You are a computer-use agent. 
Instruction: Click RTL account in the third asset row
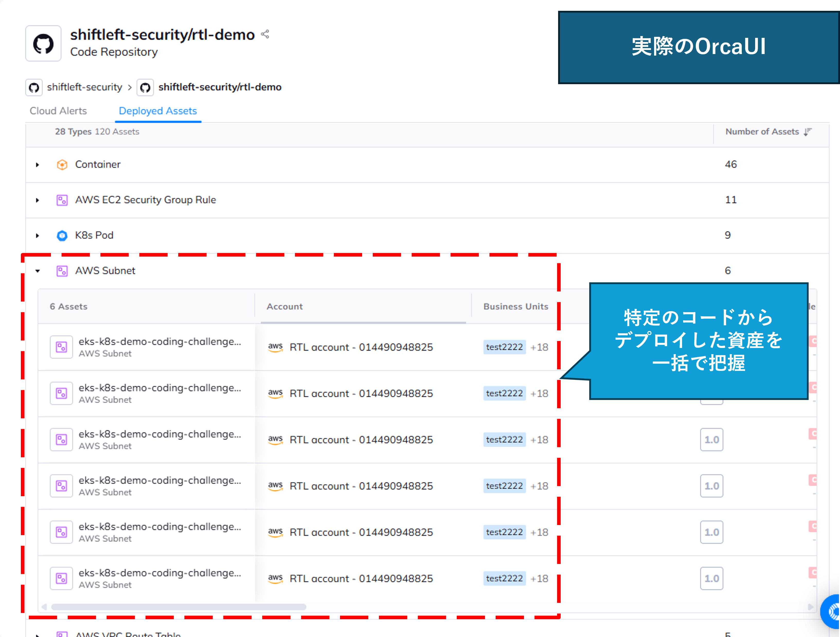[x=361, y=440]
